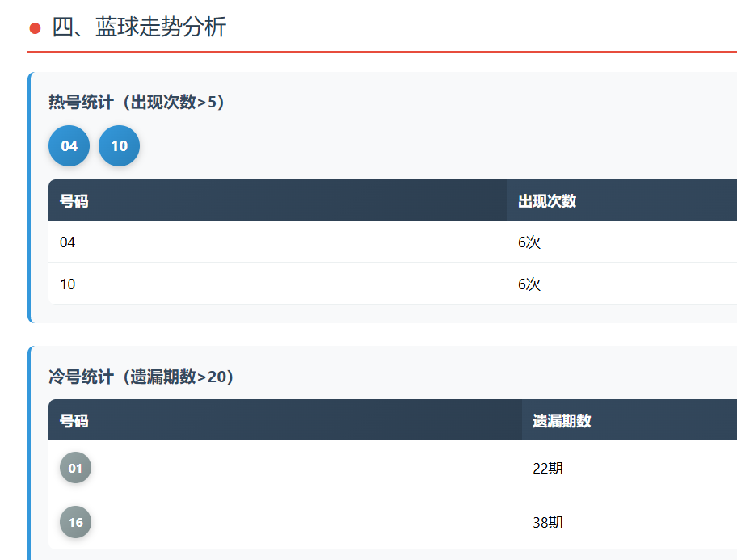The height and width of the screenshot is (560, 737).
Task: Click the heading 四、蓝球走势分析
Action: 139,27
